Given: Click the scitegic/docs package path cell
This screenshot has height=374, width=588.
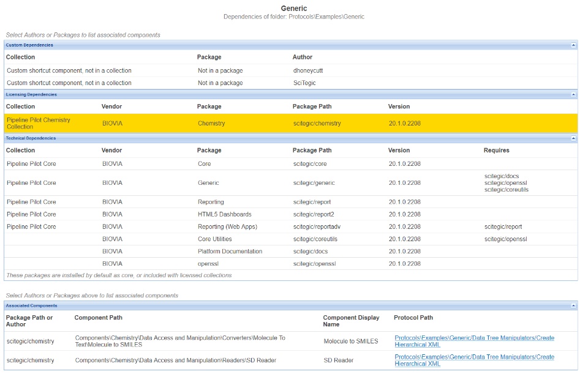Looking at the screenshot, I should [311, 252].
